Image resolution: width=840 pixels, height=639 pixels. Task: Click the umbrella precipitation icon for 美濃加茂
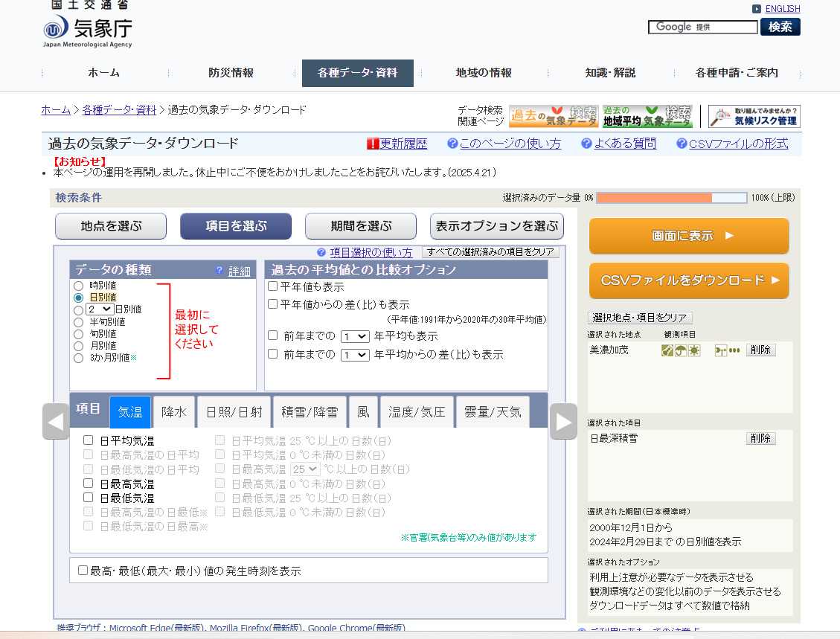(680, 350)
